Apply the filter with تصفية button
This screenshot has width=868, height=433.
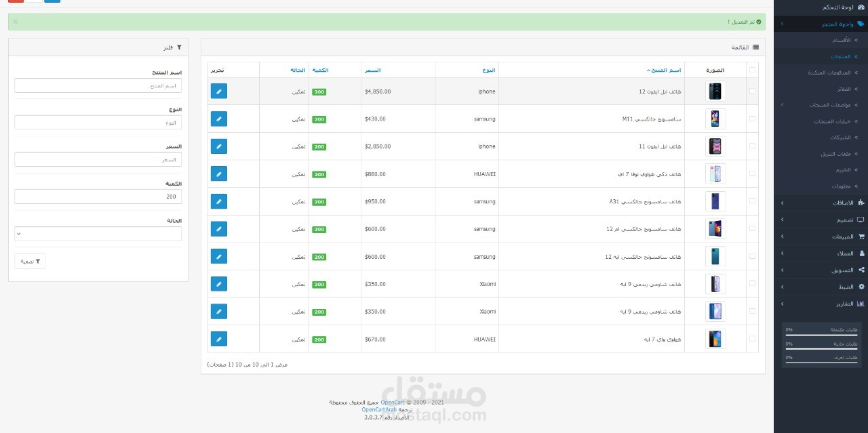tap(30, 261)
